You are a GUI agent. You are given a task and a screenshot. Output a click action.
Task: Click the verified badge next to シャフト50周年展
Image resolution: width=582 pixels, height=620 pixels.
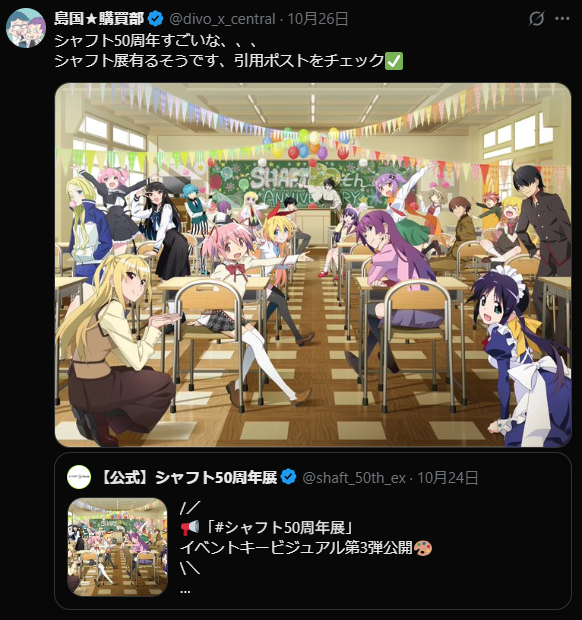point(288,477)
